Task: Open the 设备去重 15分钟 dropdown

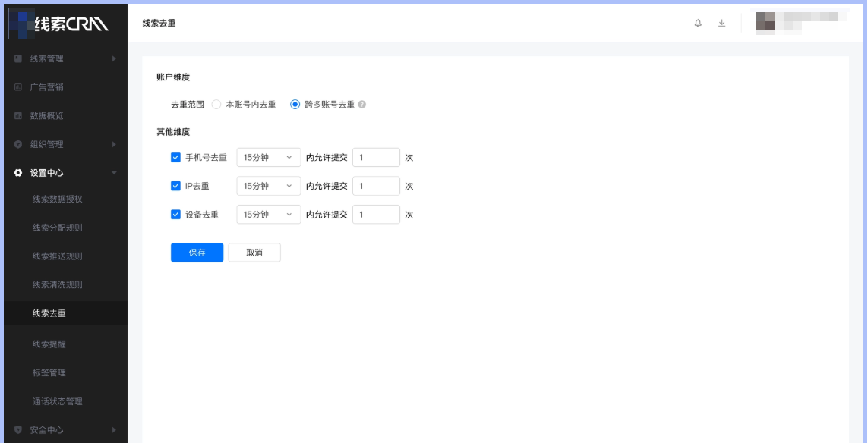Action: point(268,214)
